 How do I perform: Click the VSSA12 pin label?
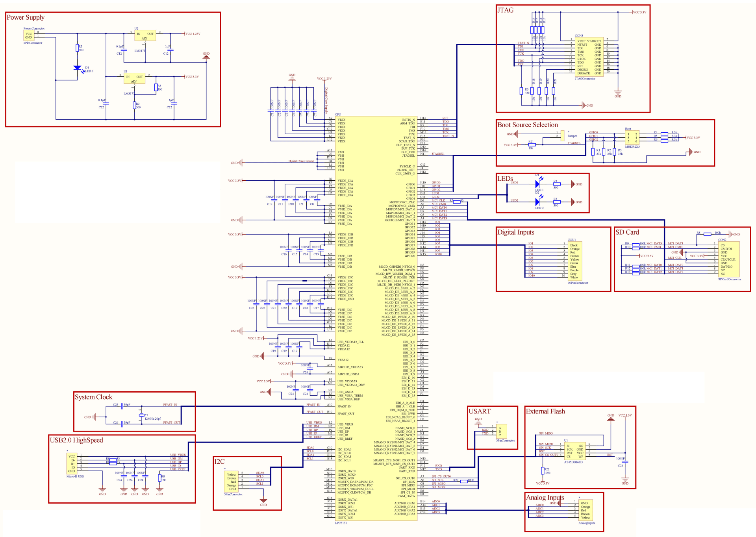[343, 360]
